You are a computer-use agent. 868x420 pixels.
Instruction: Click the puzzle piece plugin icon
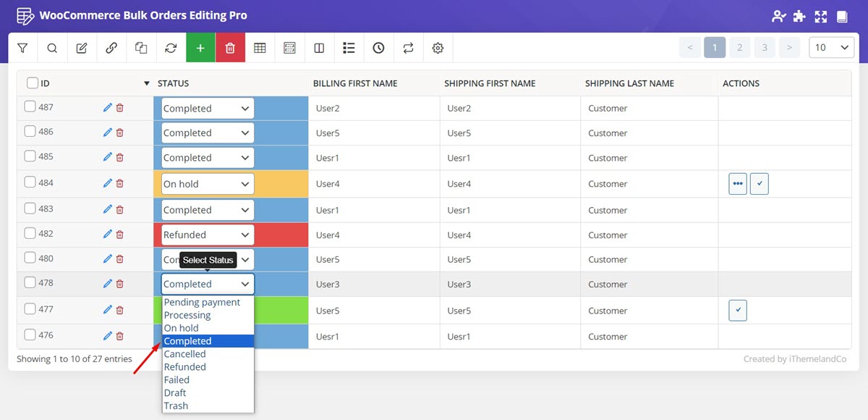click(799, 16)
